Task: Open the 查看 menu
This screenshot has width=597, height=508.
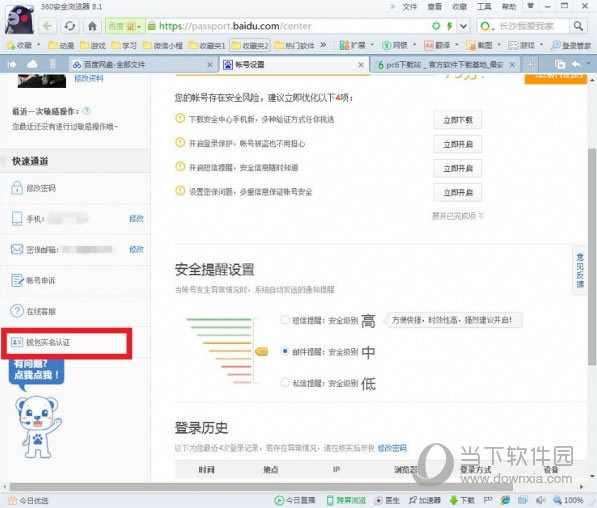Action: coord(434,6)
